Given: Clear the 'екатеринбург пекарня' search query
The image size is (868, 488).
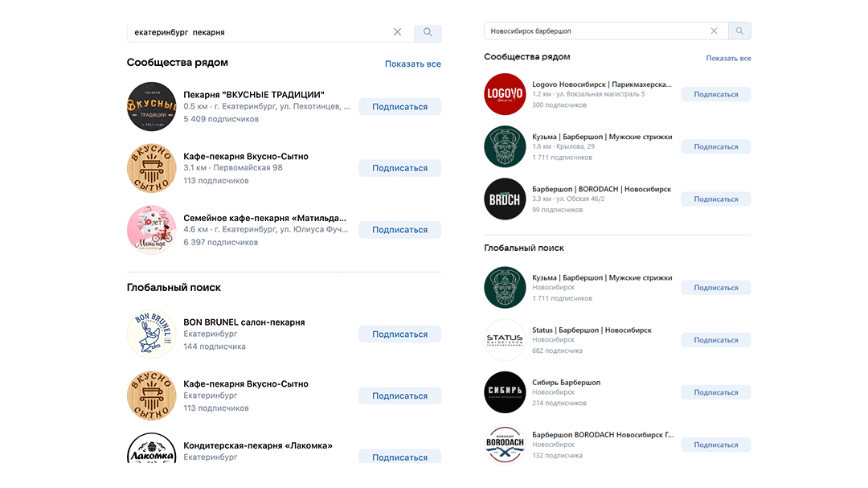Looking at the screenshot, I should point(398,32).
